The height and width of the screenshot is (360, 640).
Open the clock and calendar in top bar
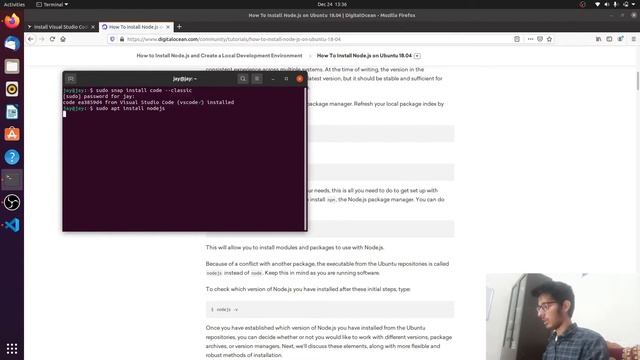click(x=332, y=4)
